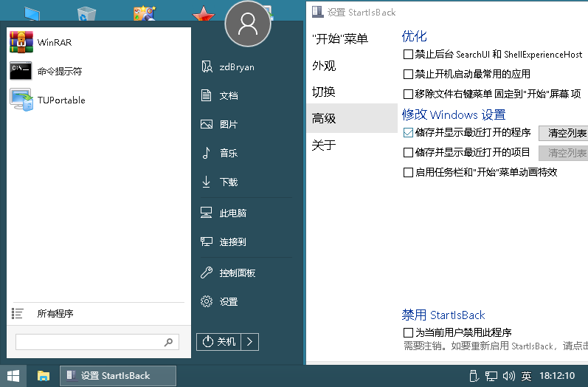588x387 pixels.
Task: Expand 所有程序 list
Action: point(55,313)
